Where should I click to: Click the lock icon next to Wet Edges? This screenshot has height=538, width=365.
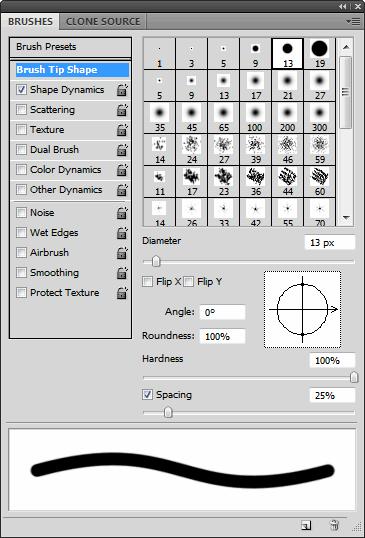click(122, 233)
